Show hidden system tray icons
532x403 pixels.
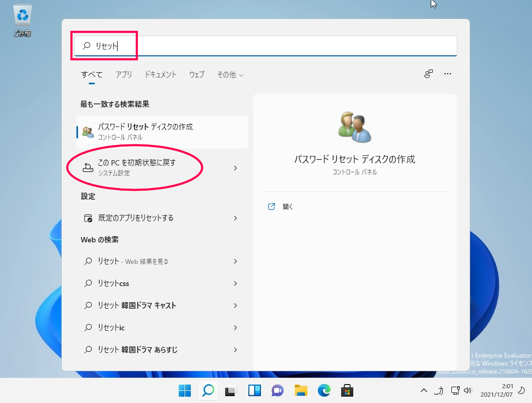[x=424, y=390]
